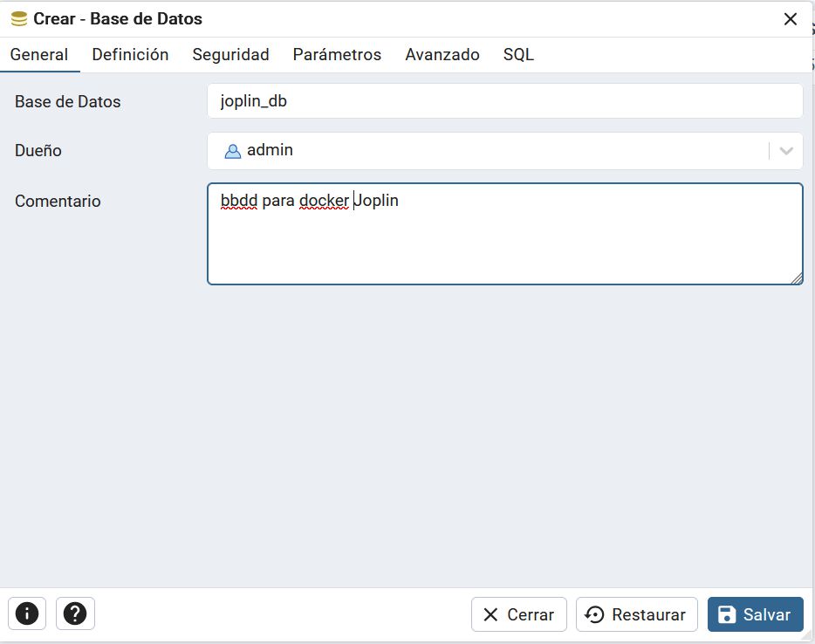Select the Parámetros tab

tap(337, 54)
